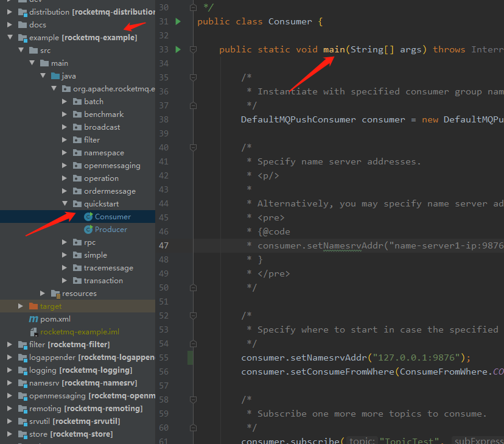Click the Consumer class icon
This screenshot has height=444, width=504.
pyautogui.click(x=88, y=217)
